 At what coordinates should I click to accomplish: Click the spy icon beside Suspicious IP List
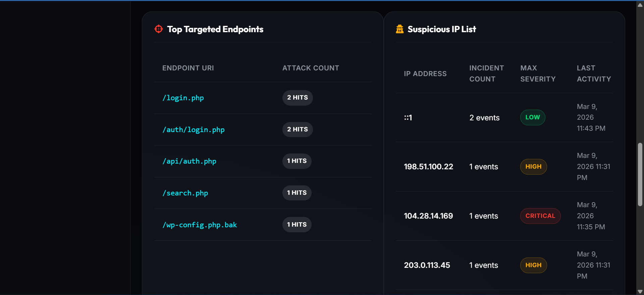(400, 29)
